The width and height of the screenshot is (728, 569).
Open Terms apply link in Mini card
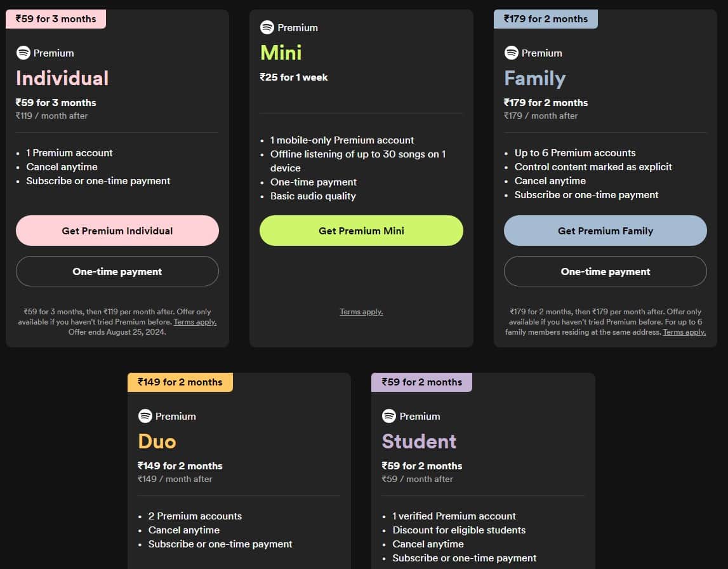coord(361,312)
